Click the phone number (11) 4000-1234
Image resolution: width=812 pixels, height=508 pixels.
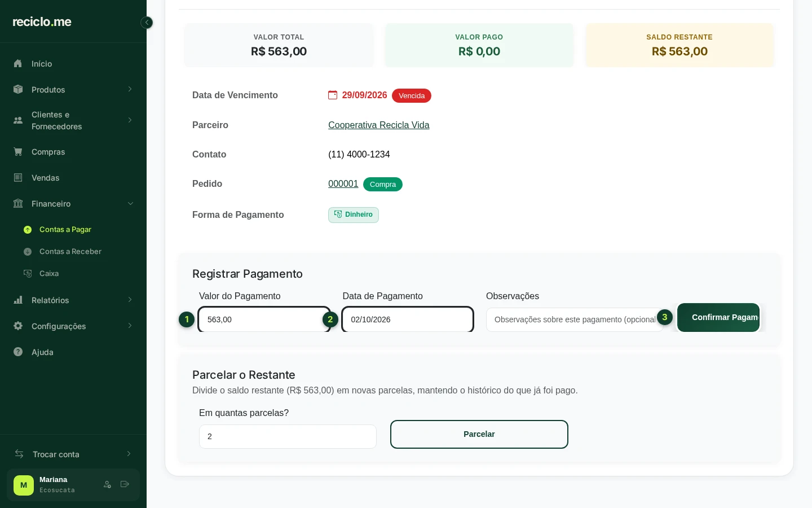pyautogui.click(x=359, y=155)
